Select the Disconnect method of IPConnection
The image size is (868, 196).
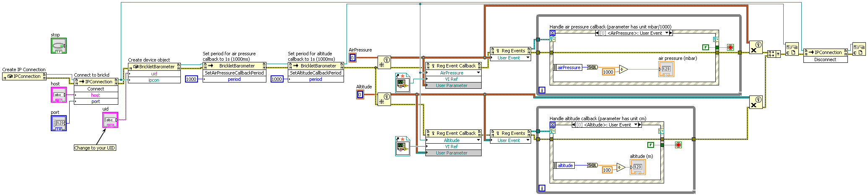pyautogui.click(x=825, y=59)
